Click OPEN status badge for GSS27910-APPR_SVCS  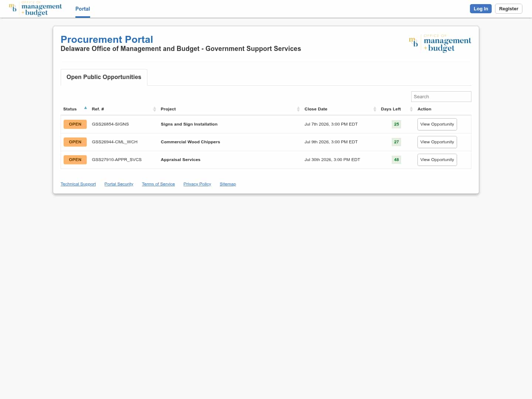point(75,160)
